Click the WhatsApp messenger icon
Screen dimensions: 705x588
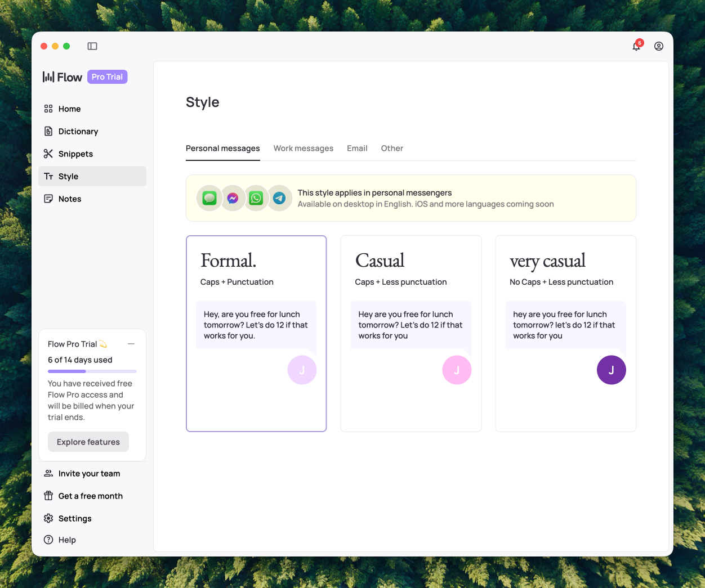coord(256,198)
